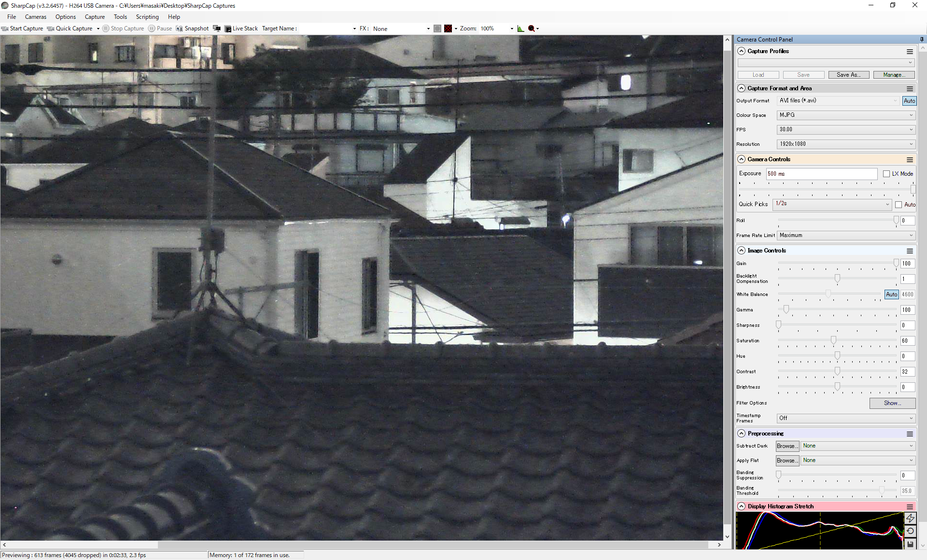Click the auto-stretch lightning bolt button
This screenshot has width=927, height=560.
910,518
